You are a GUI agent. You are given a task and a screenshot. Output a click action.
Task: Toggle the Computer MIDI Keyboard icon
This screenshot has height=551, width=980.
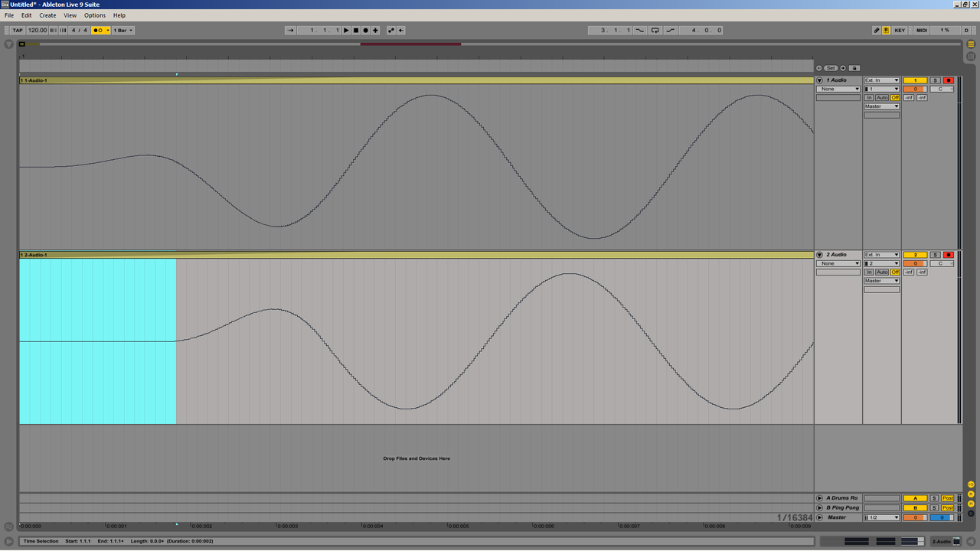coord(887,31)
